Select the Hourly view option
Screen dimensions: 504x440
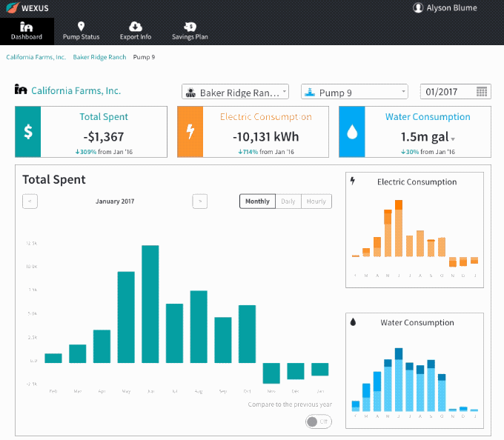pos(316,201)
